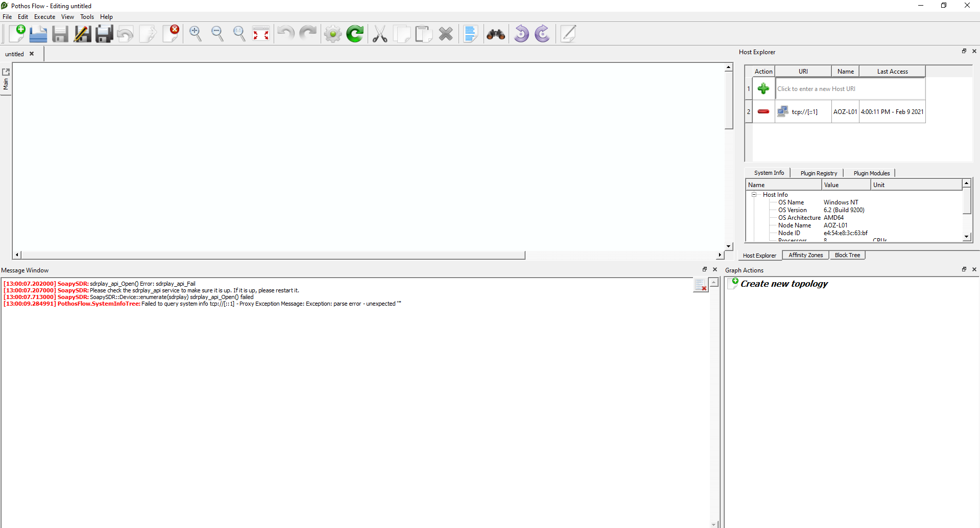Switch to the Plugin Registry tab
The width and height of the screenshot is (980, 528).
819,173
